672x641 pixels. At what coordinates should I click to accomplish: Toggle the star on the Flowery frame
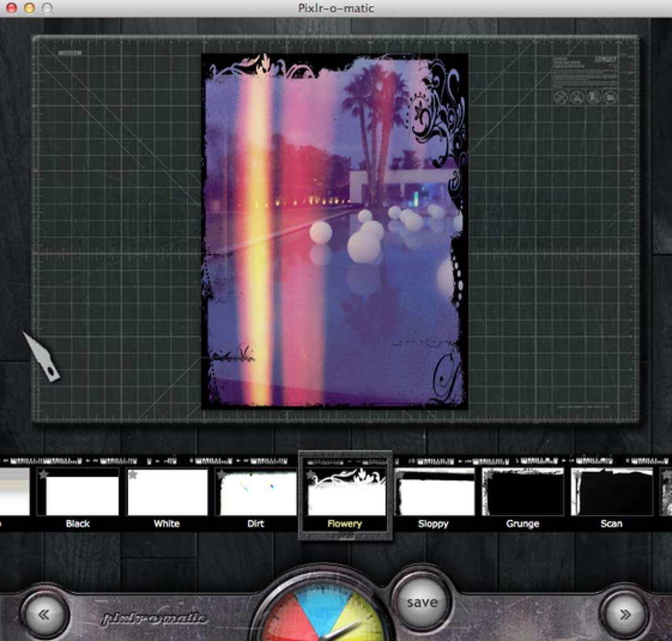coord(310,474)
